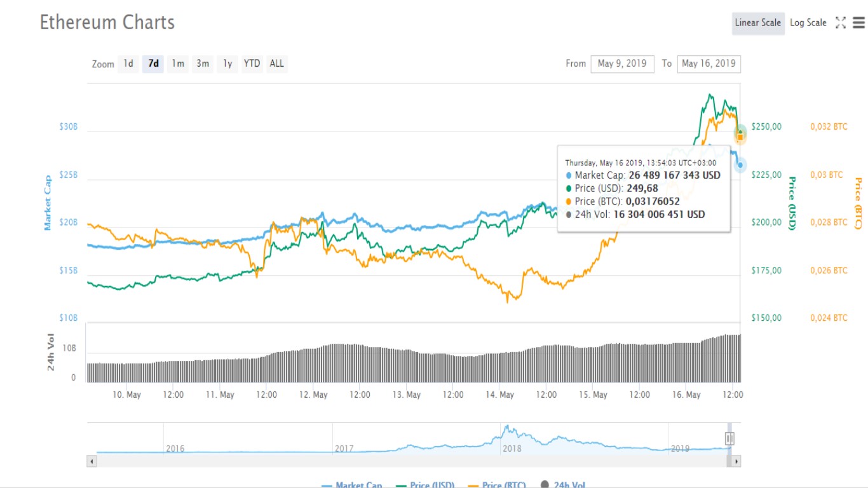Viewport: 868px width, 488px height.
Task: Click the $10B market cap axis label
Action: pos(68,318)
